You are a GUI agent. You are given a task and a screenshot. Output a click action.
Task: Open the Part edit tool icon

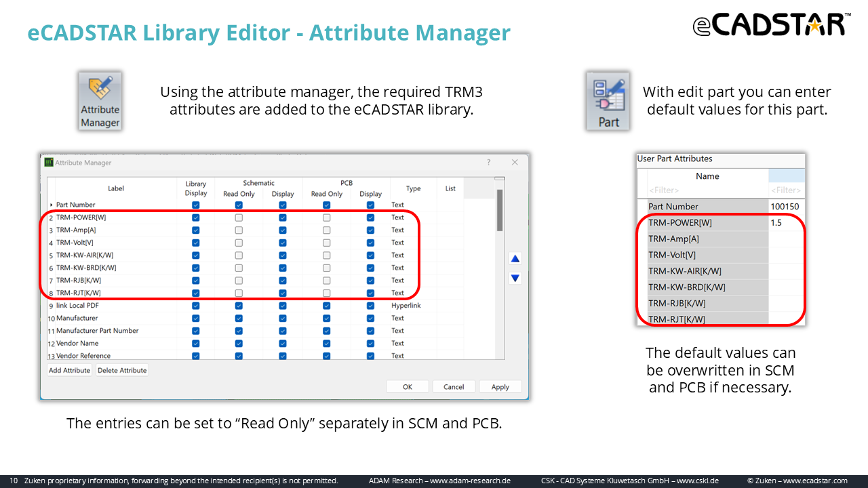[608, 102]
